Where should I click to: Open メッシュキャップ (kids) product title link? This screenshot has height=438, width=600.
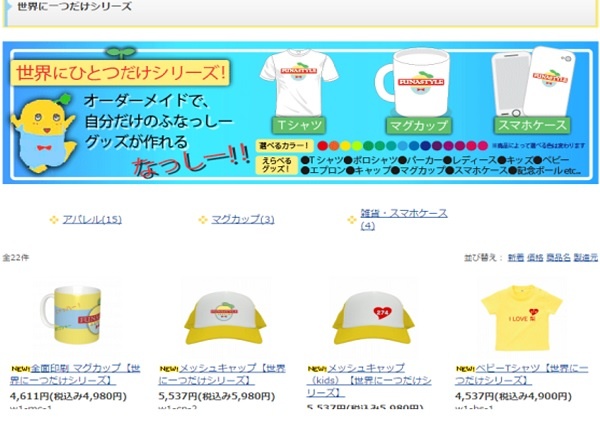369,380
